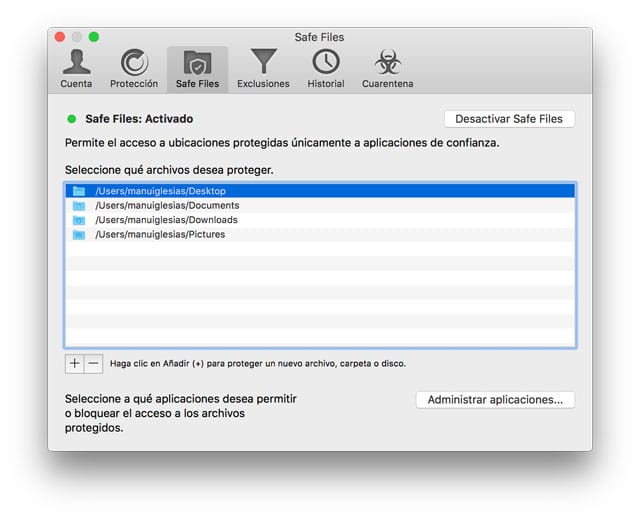Click the green zoom window button
The image size is (640, 519).
tap(94, 37)
